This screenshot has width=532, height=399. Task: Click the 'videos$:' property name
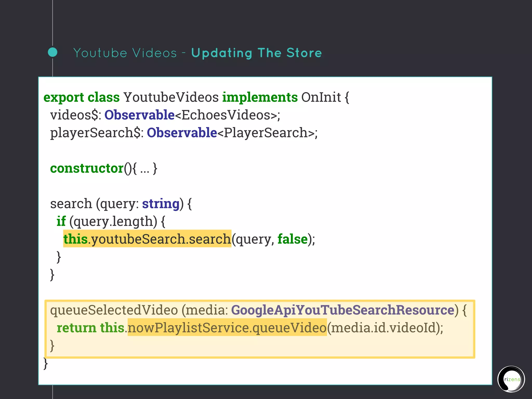pyautogui.click(x=76, y=115)
